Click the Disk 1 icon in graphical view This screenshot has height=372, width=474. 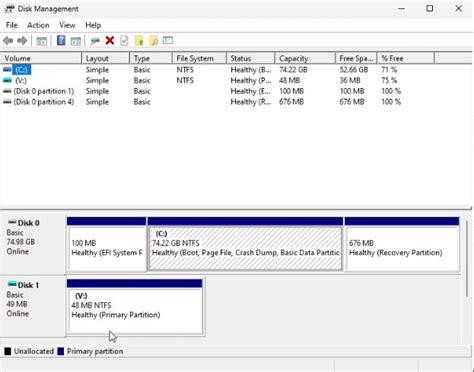12,284
